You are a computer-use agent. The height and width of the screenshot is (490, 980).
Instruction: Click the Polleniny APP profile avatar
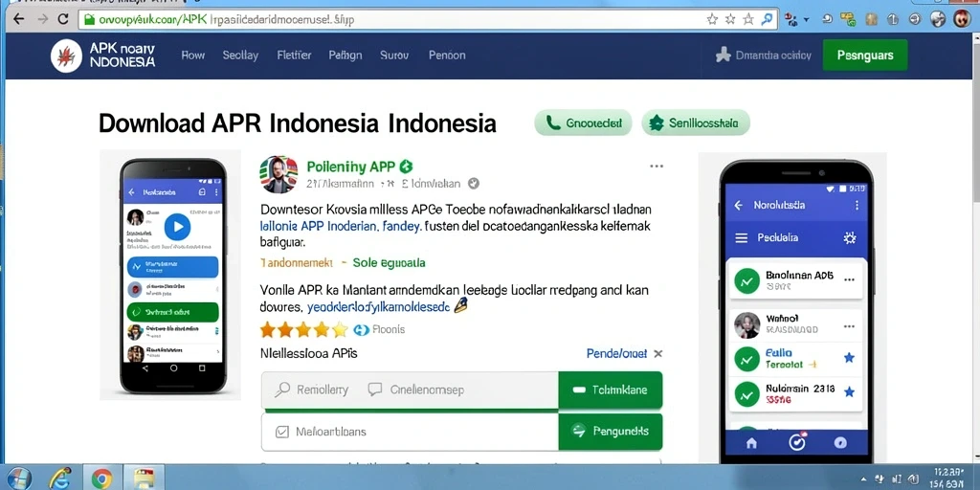point(278,174)
